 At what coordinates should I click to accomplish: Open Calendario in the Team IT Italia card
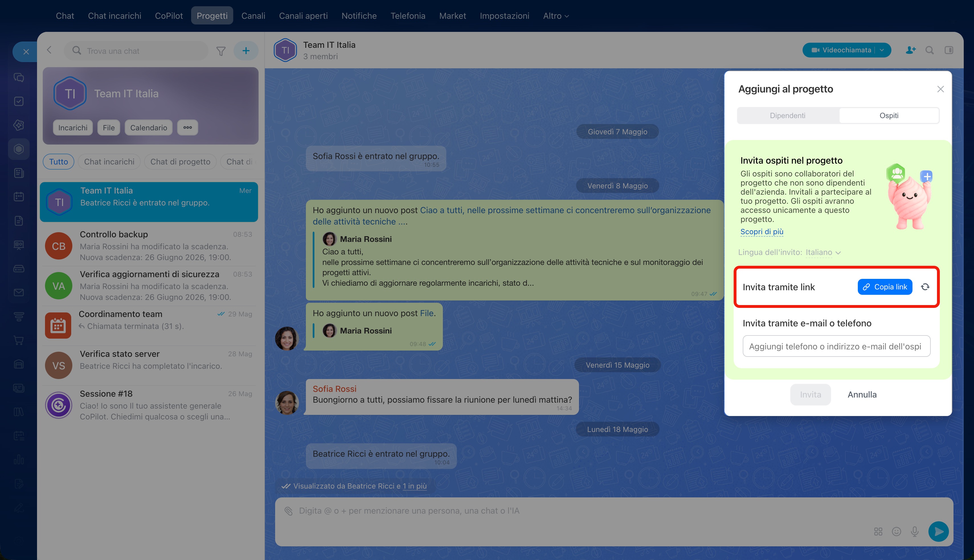[149, 128]
